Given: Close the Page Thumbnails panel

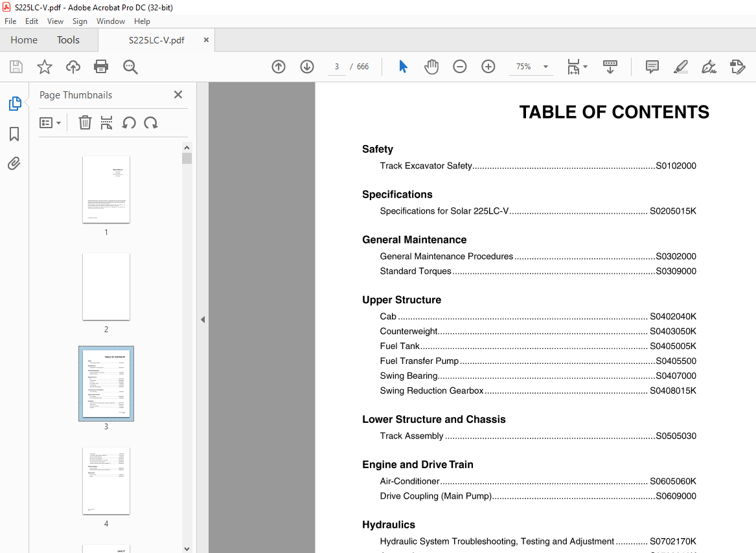Looking at the screenshot, I should click(178, 95).
